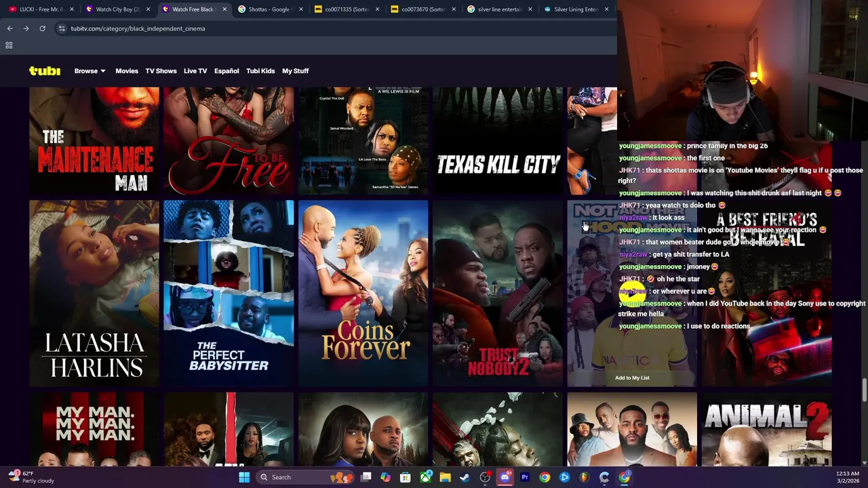The width and height of the screenshot is (868, 488).
Task: Open The Perfect Babysitter movie poster
Action: tap(229, 293)
